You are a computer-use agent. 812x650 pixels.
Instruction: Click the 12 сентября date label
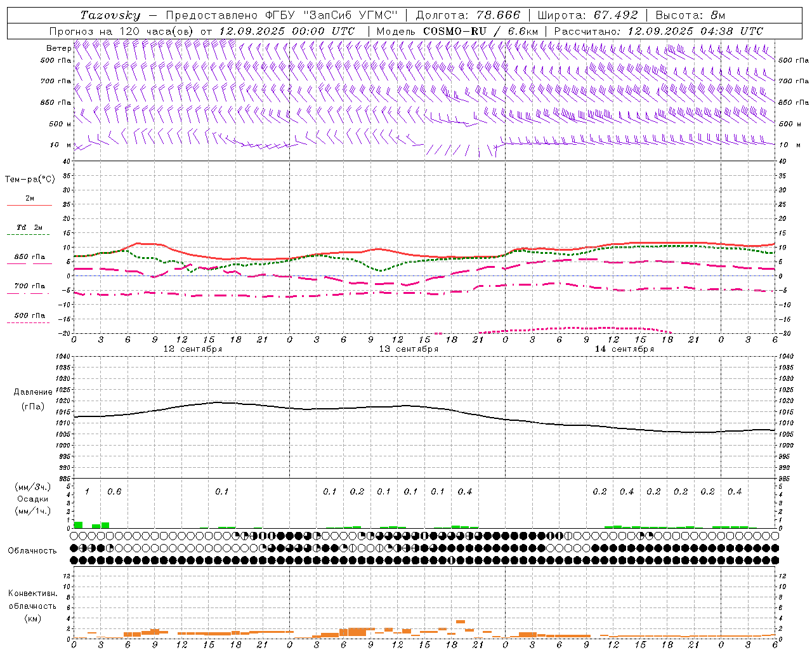click(193, 349)
